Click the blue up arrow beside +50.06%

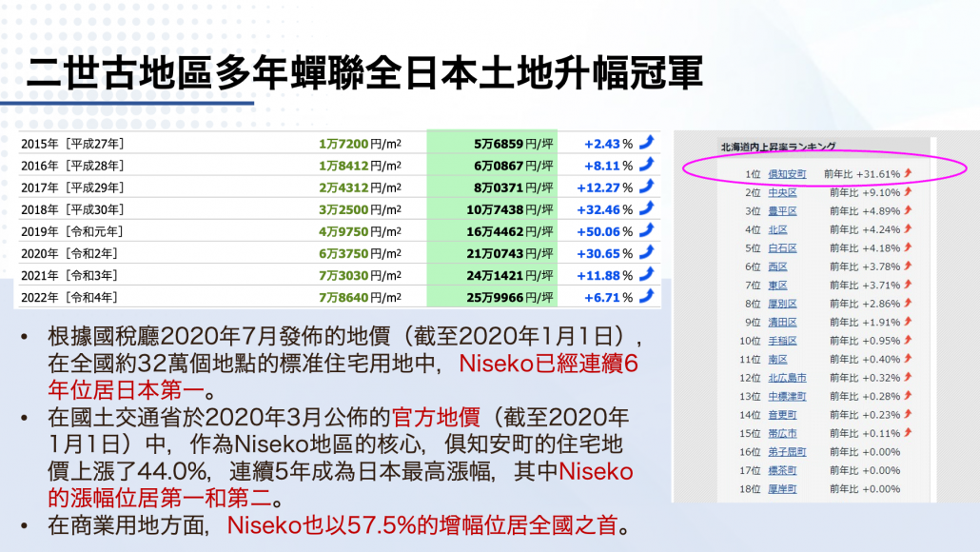[647, 230]
